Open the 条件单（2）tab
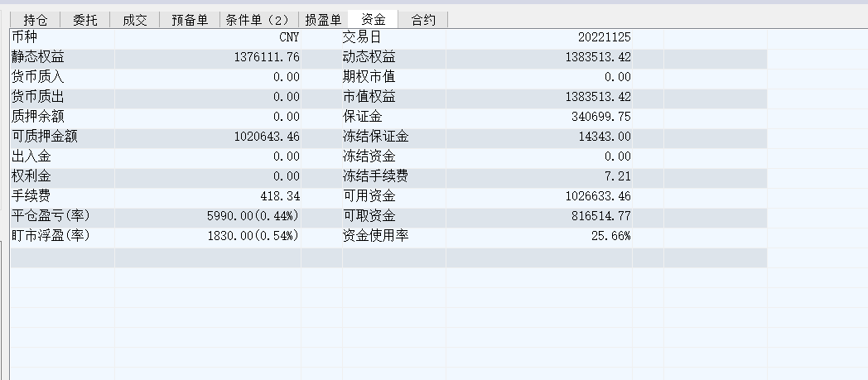Image resolution: width=868 pixels, height=380 pixels. pos(258,20)
